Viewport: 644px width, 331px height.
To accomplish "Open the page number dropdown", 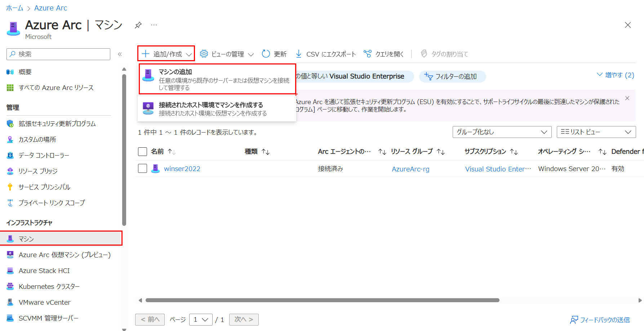I will [201, 319].
